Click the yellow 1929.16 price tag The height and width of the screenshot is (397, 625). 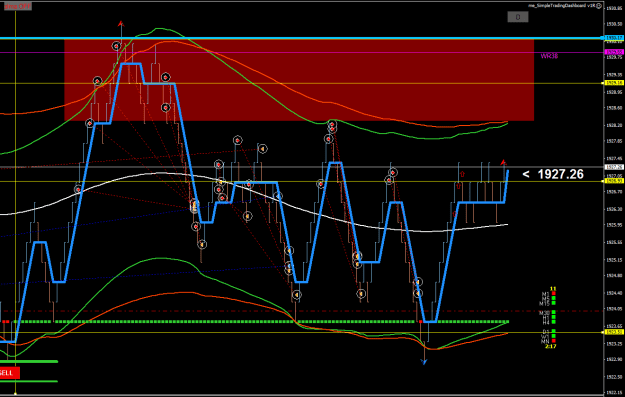(614, 83)
